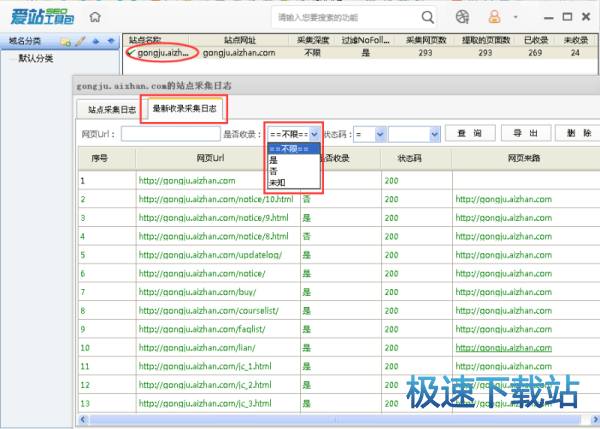The height and width of the screenshot is (429, 600).
Task: Maximize the application window
Action: tap(567, 17)
